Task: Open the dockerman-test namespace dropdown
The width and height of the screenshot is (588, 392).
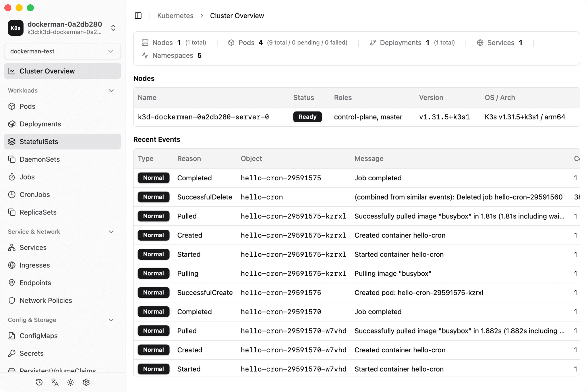Action: 62,51
